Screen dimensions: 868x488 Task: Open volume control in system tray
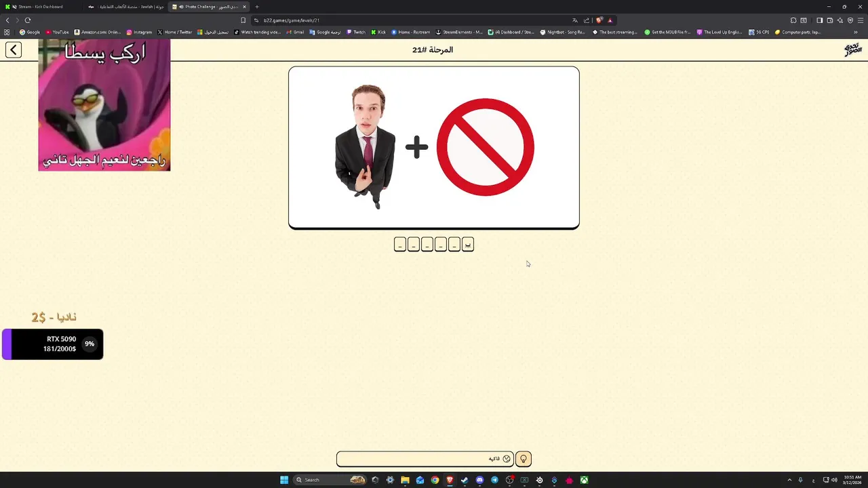834,480
